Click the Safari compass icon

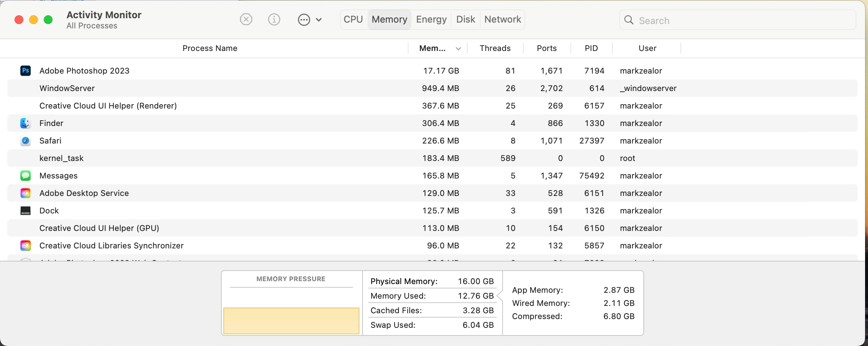point(26,141)
